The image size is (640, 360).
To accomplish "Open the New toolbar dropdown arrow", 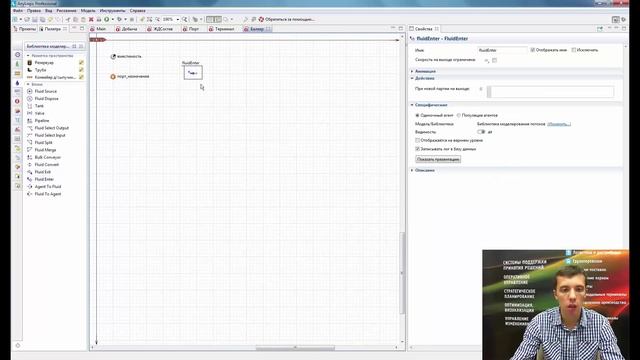I will (21, 20).
